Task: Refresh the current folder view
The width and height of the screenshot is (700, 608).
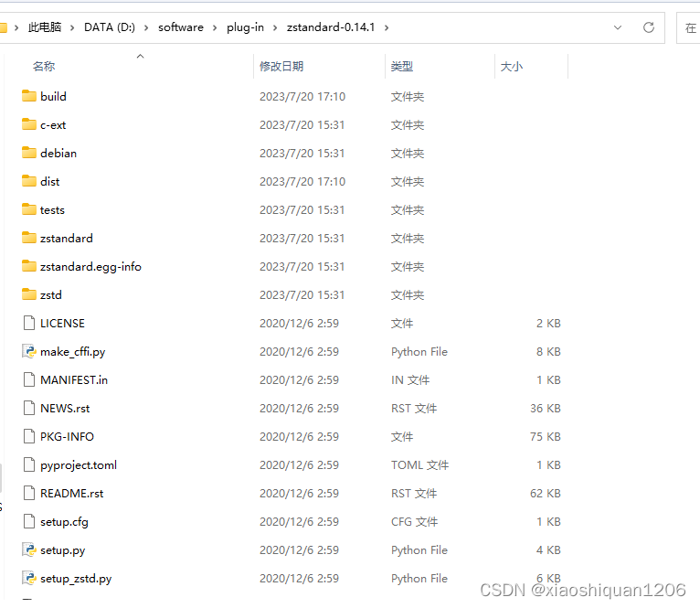Action: [x=649, y=27]
